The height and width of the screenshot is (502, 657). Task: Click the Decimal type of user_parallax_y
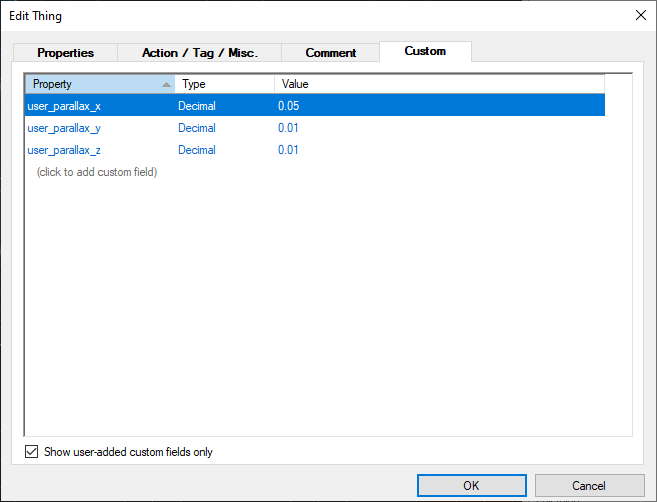(x=197, y=128)
